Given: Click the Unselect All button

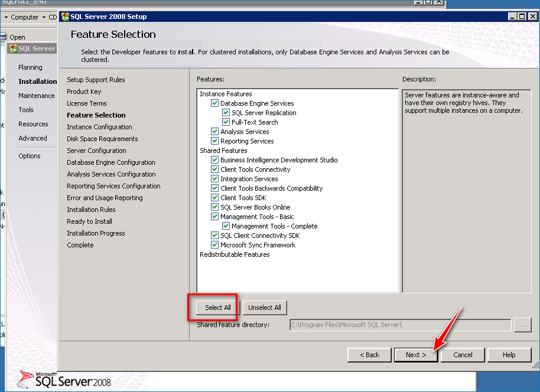Looking at the screenshot, I should point(265,308).
